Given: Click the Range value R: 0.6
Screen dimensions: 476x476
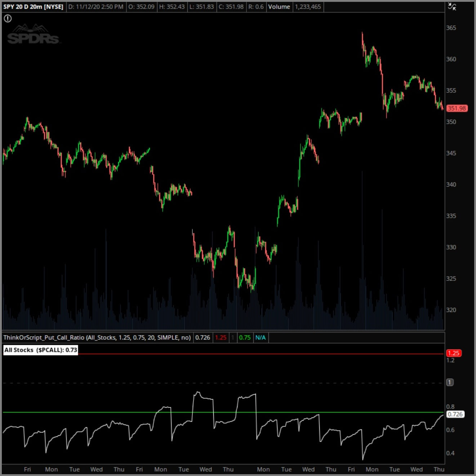Looking at the screenshot, I should point(256,7).
